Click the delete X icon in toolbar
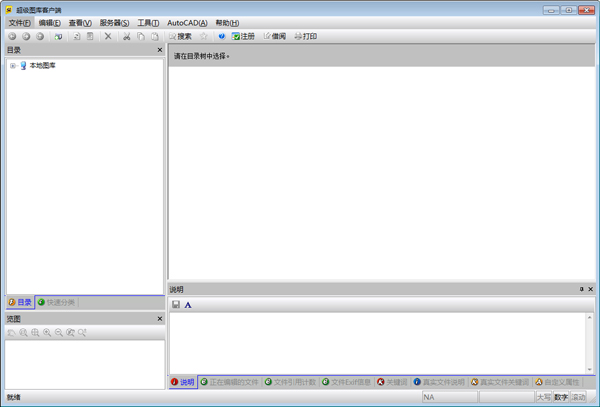Viewport: 600px width, 407px height. point(108,36)
